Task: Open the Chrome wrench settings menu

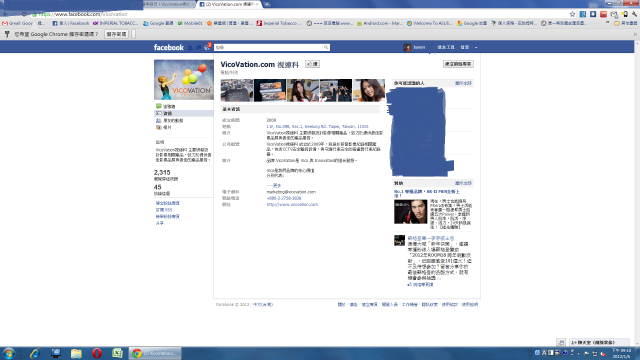Action: point(635,14)
